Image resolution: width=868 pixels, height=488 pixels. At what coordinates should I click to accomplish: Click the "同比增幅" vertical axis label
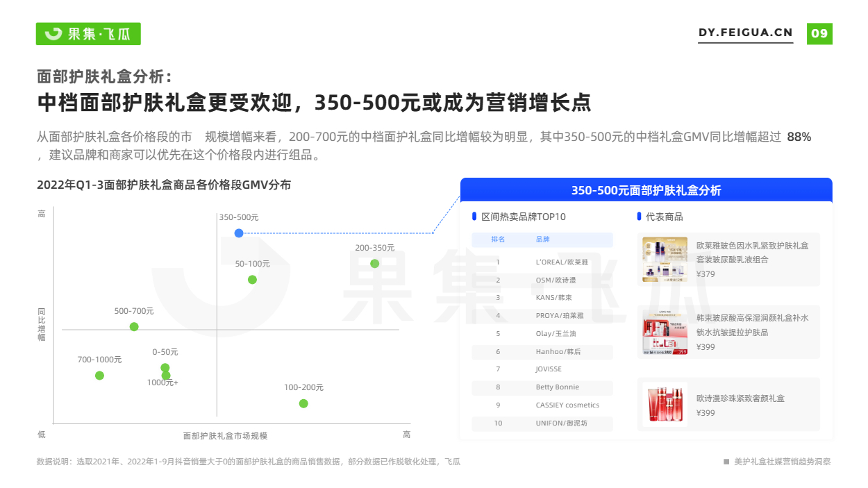(x=42, y=323)
